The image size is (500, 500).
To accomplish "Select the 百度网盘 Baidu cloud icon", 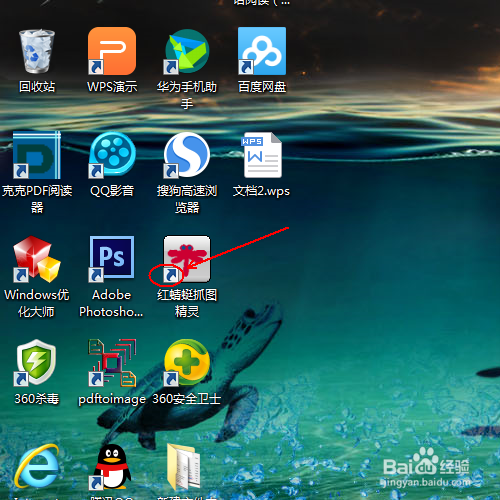I will click(262, 51).
